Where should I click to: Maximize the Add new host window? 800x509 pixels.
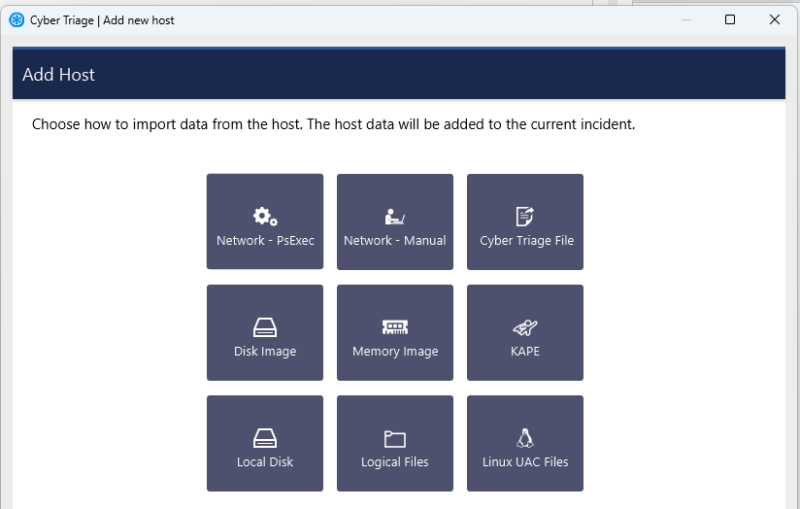pos(730,19)
